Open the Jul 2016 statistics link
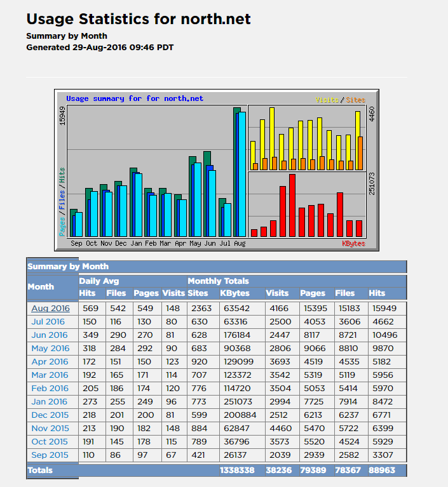This screenshot has height=487, width=448. 49,322
